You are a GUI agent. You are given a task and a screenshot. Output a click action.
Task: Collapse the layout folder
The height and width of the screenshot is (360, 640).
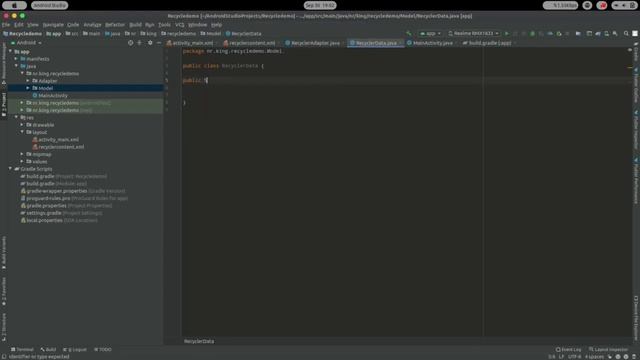tap(22, 132)
